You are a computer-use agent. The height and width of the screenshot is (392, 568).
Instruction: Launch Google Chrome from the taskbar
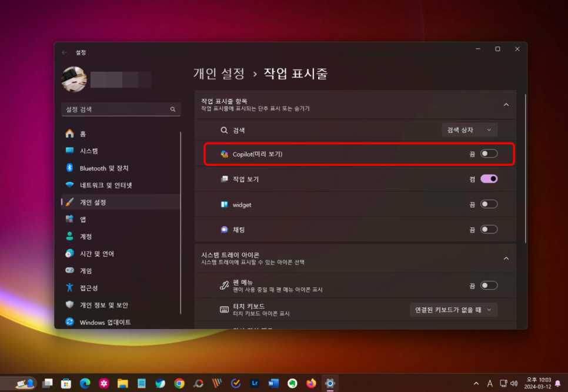[179, 383]
